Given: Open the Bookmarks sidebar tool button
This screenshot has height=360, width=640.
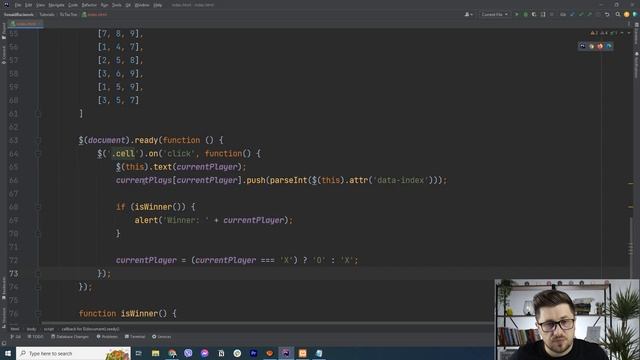Looking at the screenshot, I should (4, 289).
